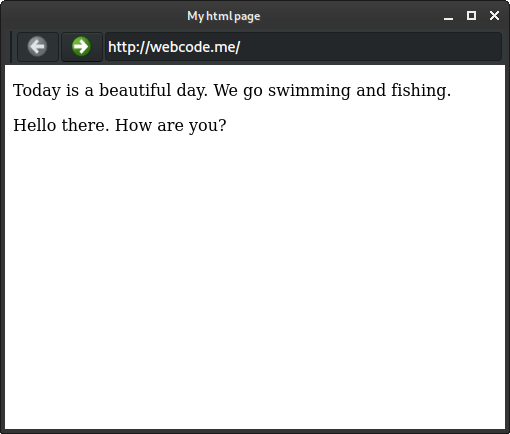This screenshot has width=510, height=434.
Task: Click the word "go" before swimming
Action: click(253, 92)
